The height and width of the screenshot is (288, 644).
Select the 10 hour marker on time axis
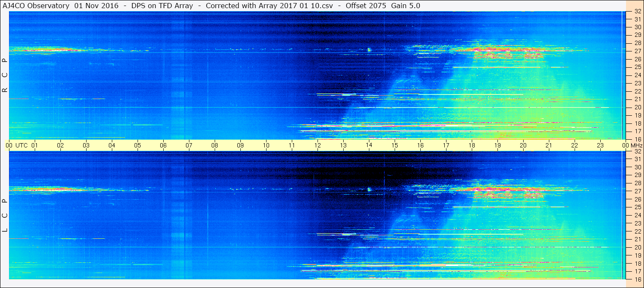tap(266, 145)
